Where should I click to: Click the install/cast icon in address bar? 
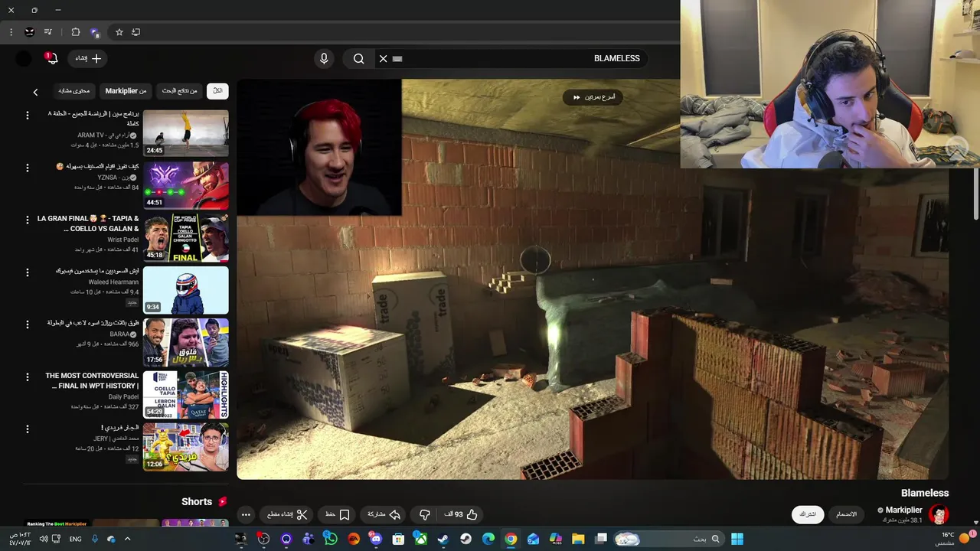(x=136, y=32)
